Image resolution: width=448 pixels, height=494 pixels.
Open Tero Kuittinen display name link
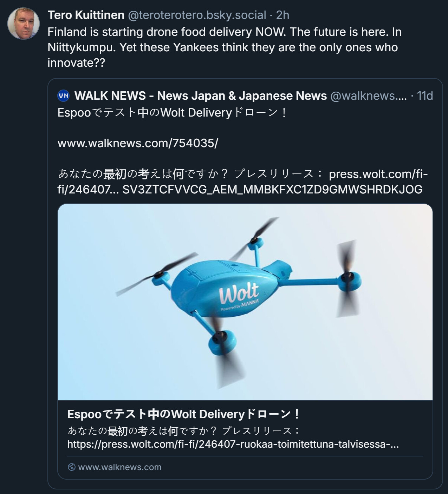point(86,15)
